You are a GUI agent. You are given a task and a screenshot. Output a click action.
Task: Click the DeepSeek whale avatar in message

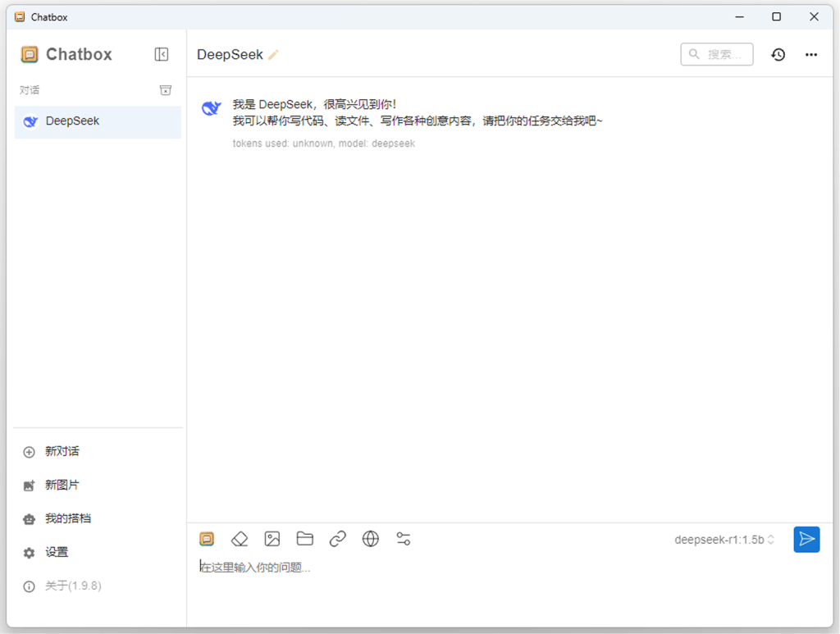coord(211,107)
